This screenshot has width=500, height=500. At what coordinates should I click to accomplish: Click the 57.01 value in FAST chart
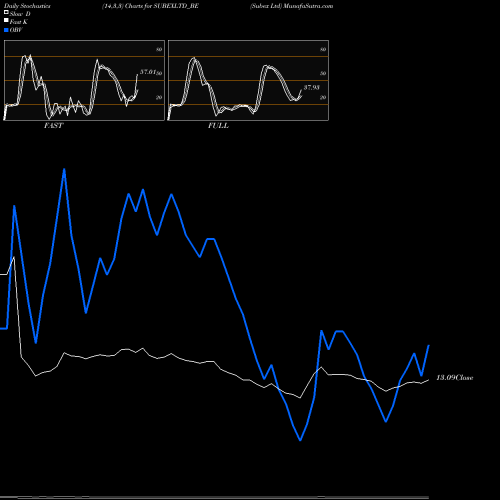pos(148,72)
